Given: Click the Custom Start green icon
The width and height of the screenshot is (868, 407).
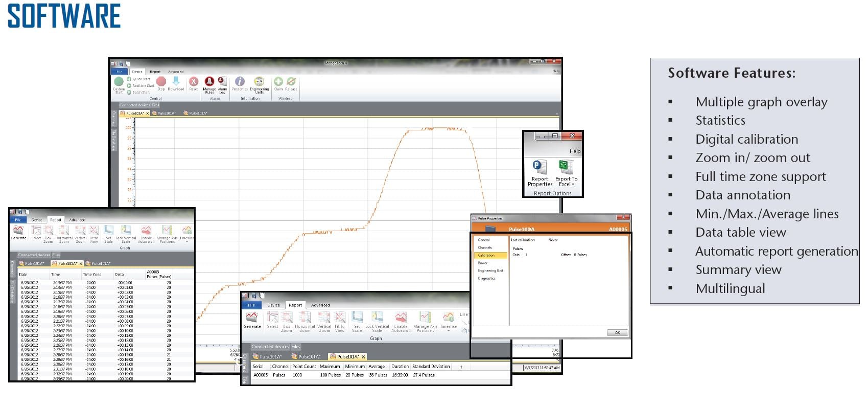Looking at the screenshot, I should [x=119, y=82].
